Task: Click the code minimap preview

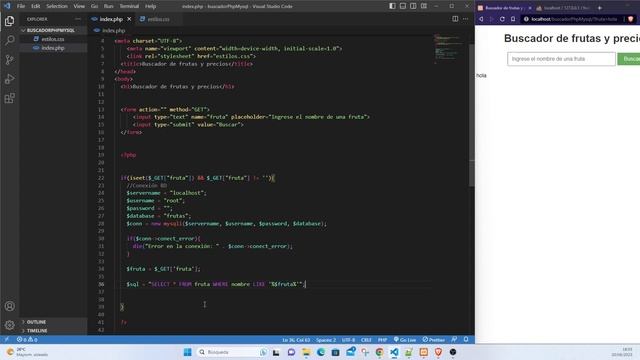Action: [x=448, y=49]
